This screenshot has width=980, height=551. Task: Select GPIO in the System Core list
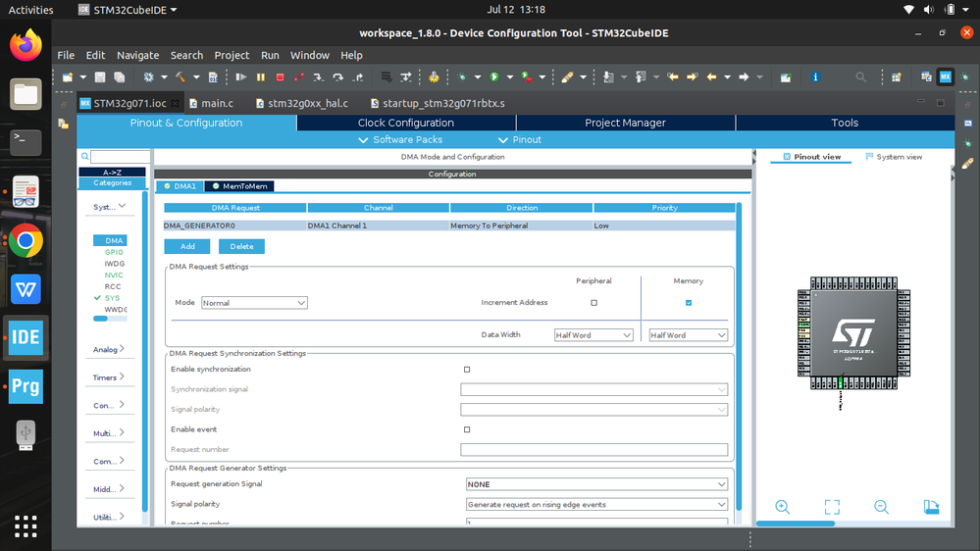pyautogui.click(x=114, y=252)
